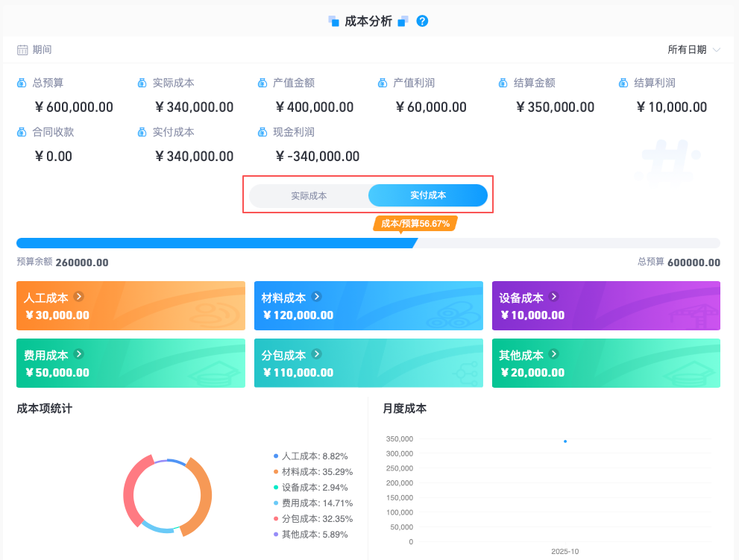
Task: Click the blue help question mark icon
Action: tap(422, 21)
